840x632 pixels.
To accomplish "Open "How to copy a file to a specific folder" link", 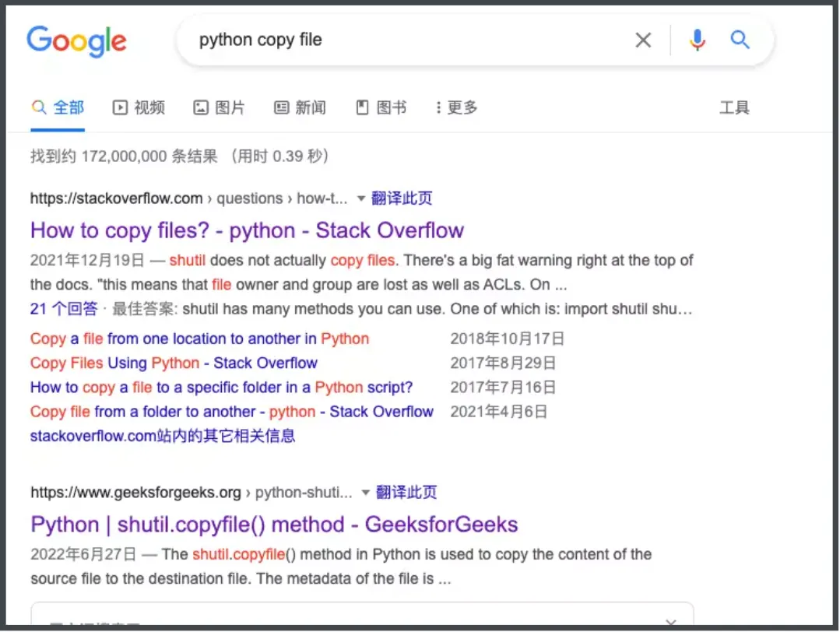I will (221, 387).
